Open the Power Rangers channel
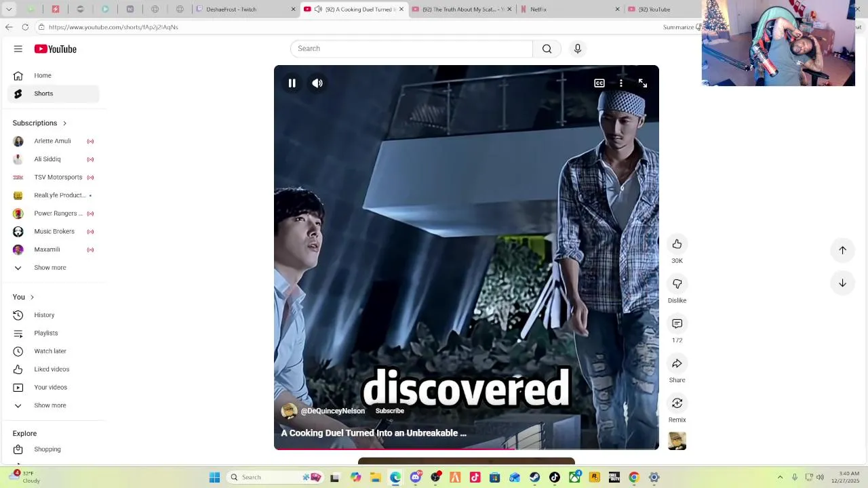The height and width of the screenshot is (488, 868). point(53,213)
